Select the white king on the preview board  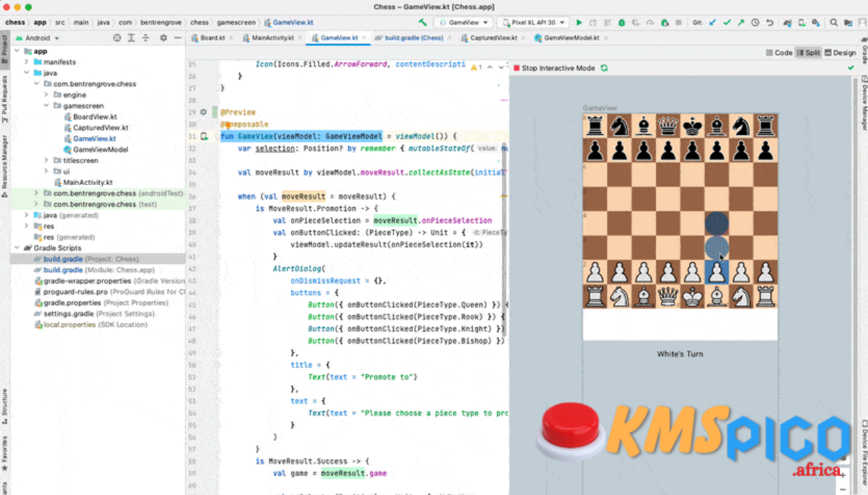(x=692, y=296)
